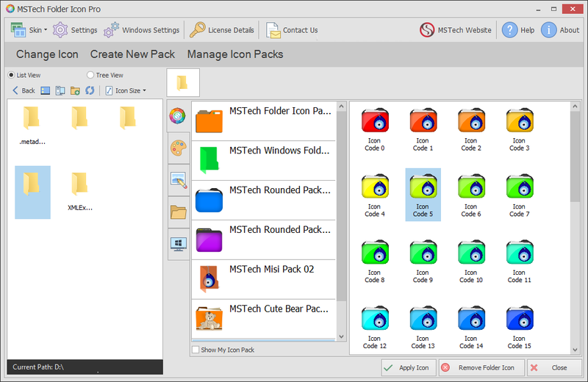
Task: Choose Icon Code 6
Action: pyautogui.click(x=471, y=195)
